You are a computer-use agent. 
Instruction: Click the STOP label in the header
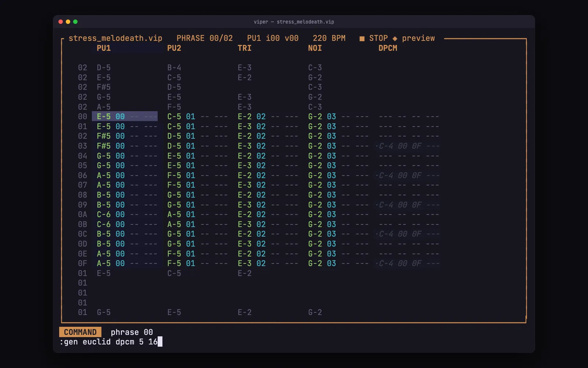[x=379, y=38]
